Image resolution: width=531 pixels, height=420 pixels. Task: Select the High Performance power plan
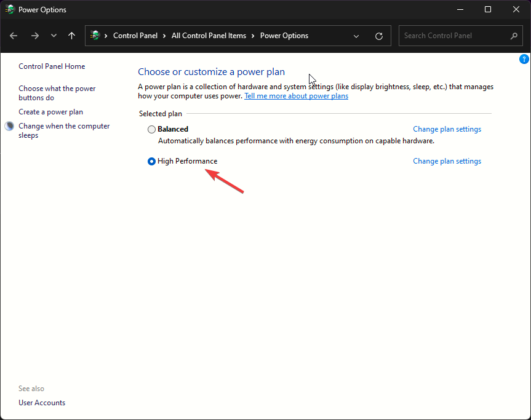151,162
